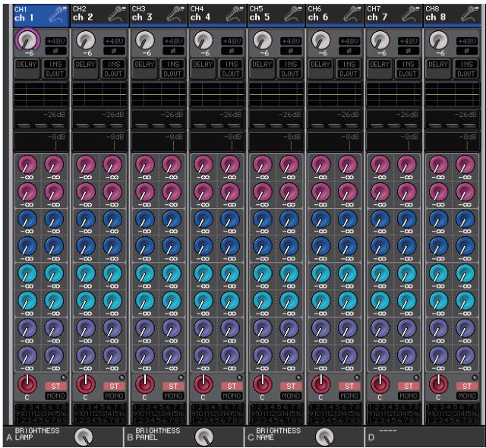Open INS insert settings for ch 5
The height and width of the screenshot is (448, 486).
coord(290,64)
